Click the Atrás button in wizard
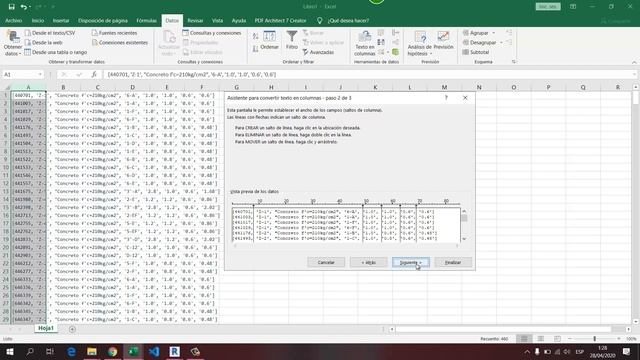 [368, 262]
